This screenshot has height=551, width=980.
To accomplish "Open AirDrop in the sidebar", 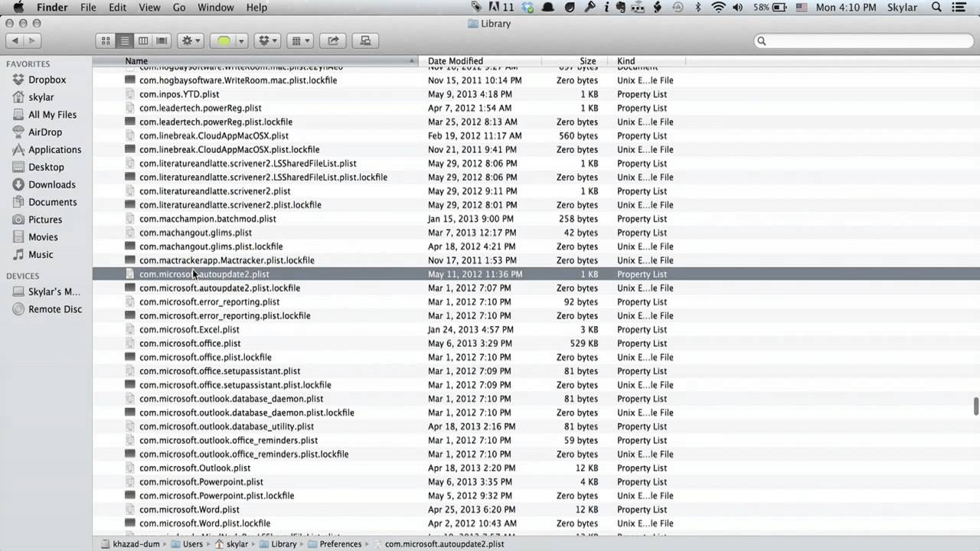I will click(45, 132).
